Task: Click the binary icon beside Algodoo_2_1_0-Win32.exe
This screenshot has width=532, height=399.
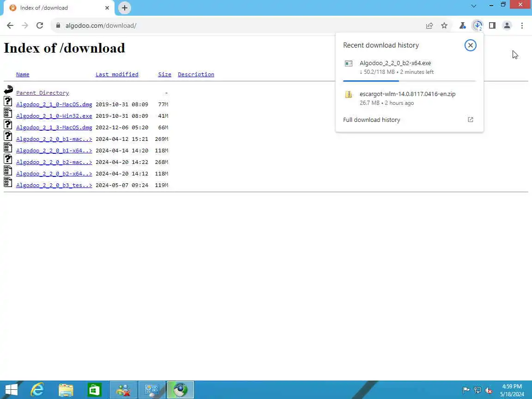Action: point(8,113)
